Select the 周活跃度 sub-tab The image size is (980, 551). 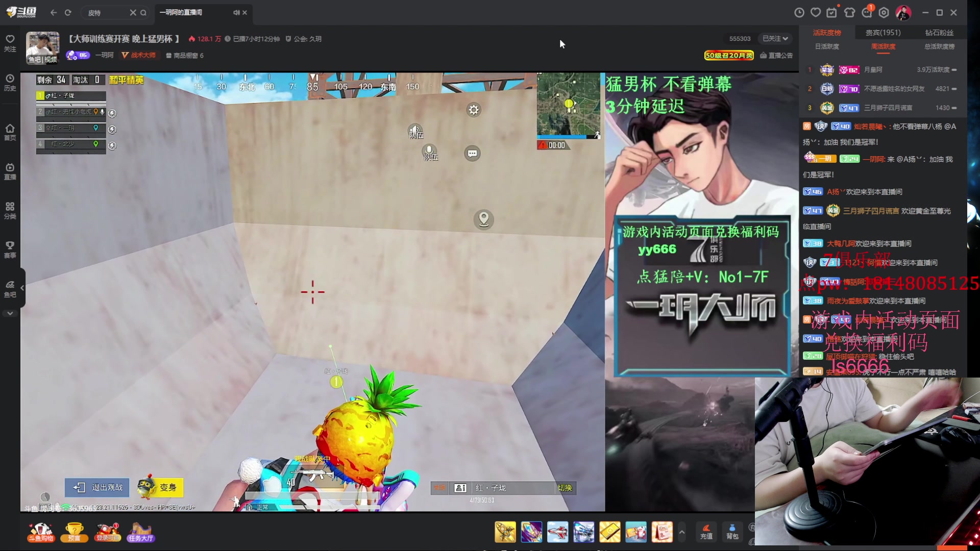point(883,46)
